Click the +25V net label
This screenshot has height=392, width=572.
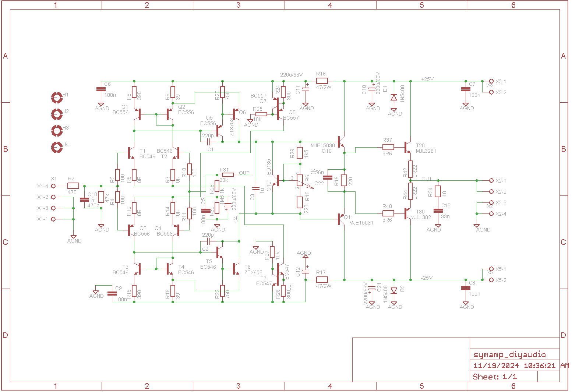pos(427,79)
